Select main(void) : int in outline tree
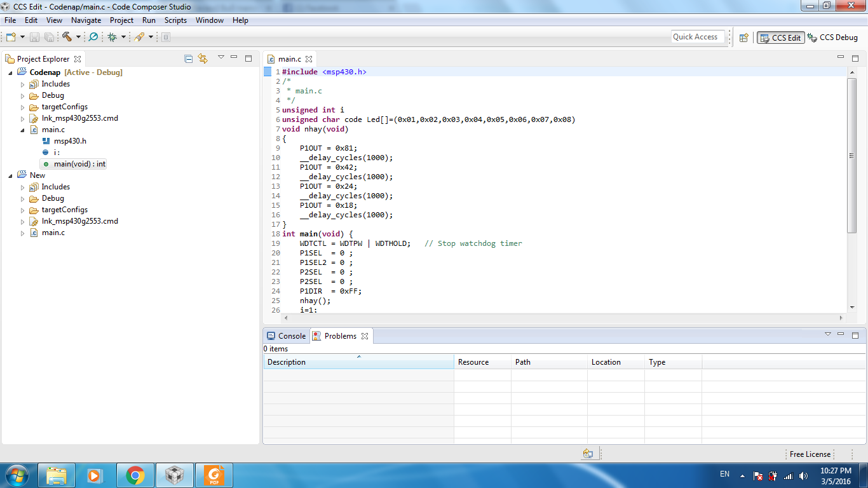This screenshot has width=868, height=488. [79, 164]
